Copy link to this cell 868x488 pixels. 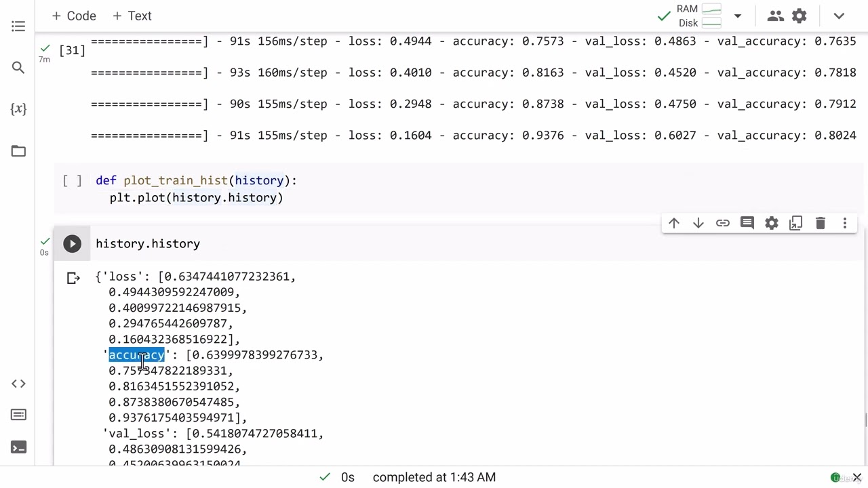(x=722, y=223)
